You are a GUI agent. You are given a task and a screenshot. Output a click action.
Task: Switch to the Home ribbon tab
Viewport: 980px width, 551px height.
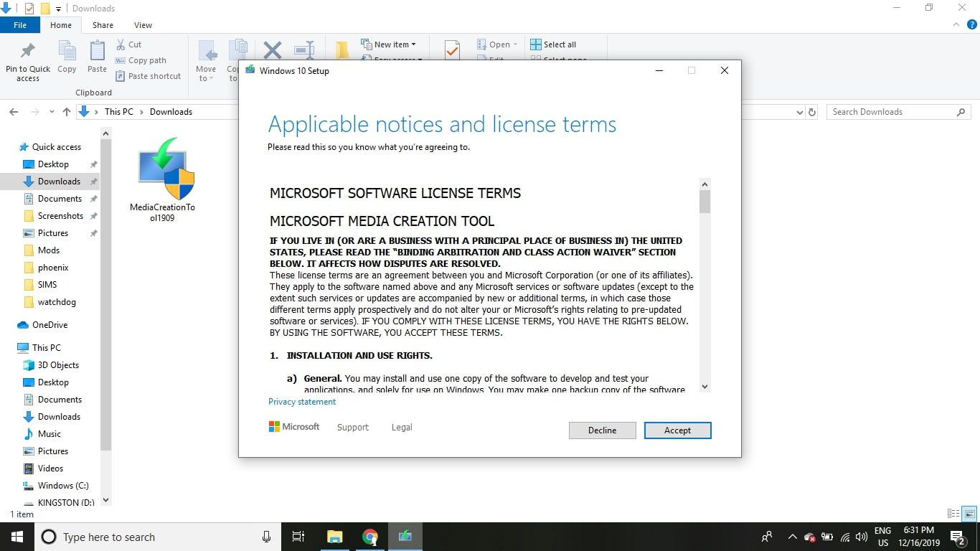point(61,25)
